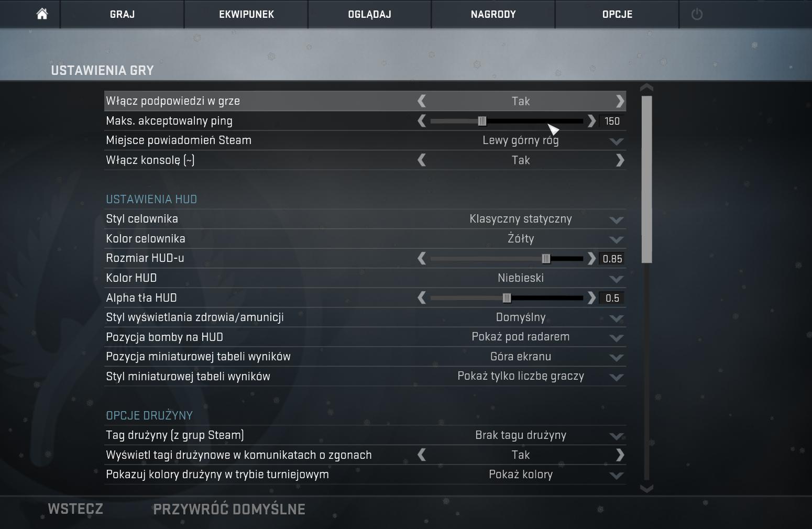
Task: Increase Alpha tła HUD with right arrow
Action: 591,298
